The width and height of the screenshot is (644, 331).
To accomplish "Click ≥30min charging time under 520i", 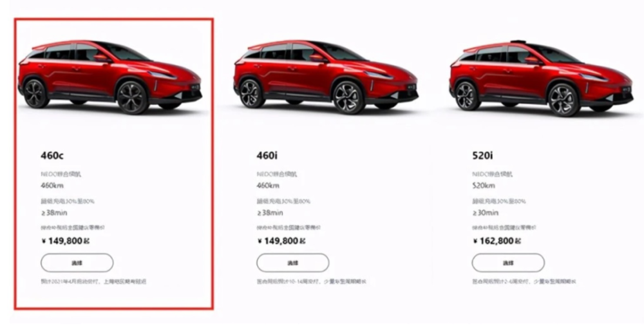I will (486, 213).
